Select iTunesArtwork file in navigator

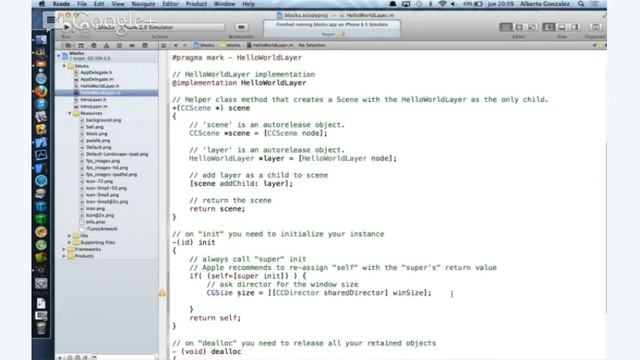(102, 229)
